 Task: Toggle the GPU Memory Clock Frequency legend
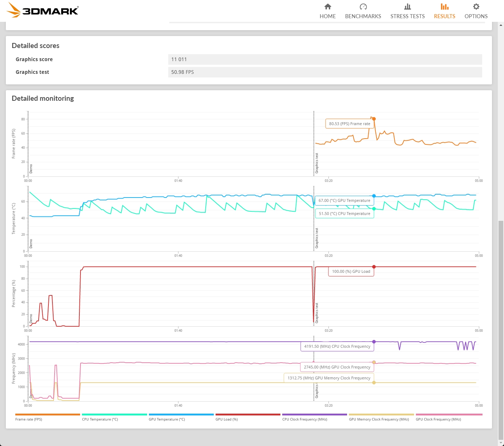(379, 419)
